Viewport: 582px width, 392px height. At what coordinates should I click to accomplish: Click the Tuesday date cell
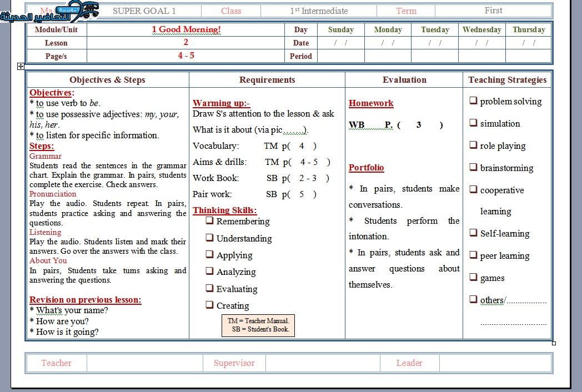435,43
